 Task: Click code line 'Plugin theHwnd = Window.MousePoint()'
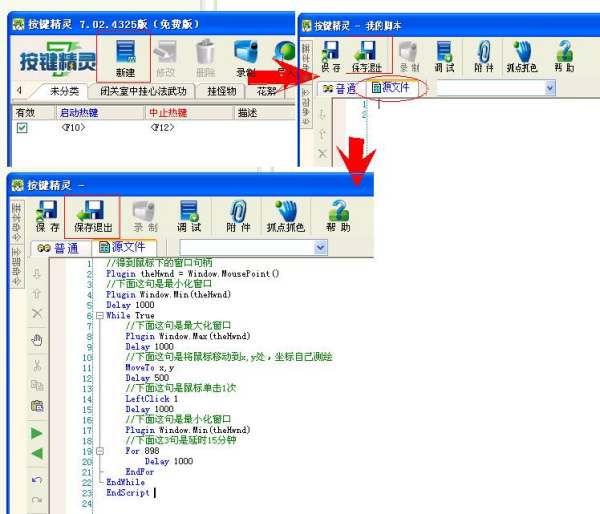(x=192, y=274)
